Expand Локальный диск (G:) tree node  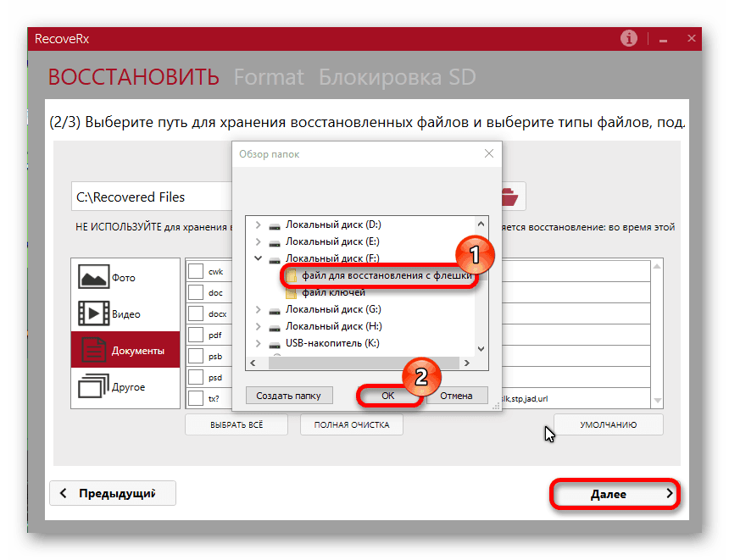[258, 310]
